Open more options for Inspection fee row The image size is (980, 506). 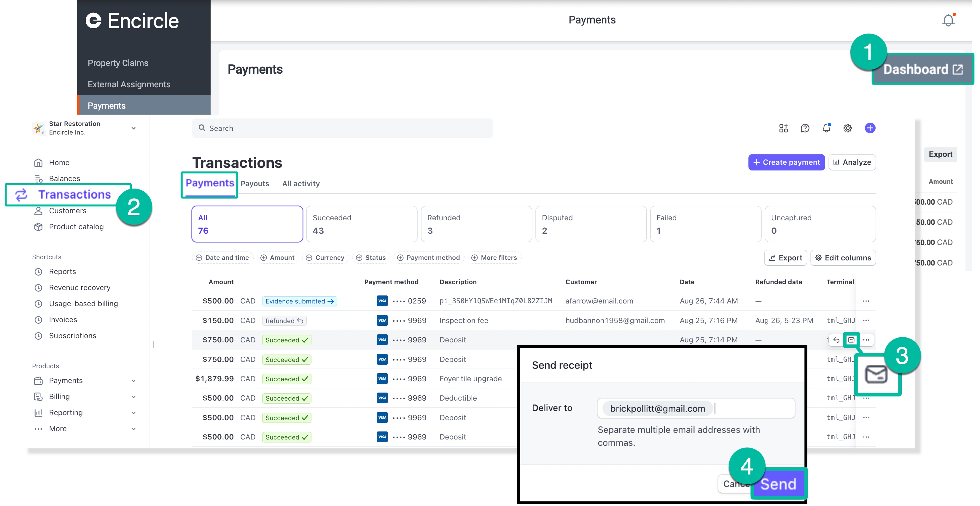coord(866,320)
